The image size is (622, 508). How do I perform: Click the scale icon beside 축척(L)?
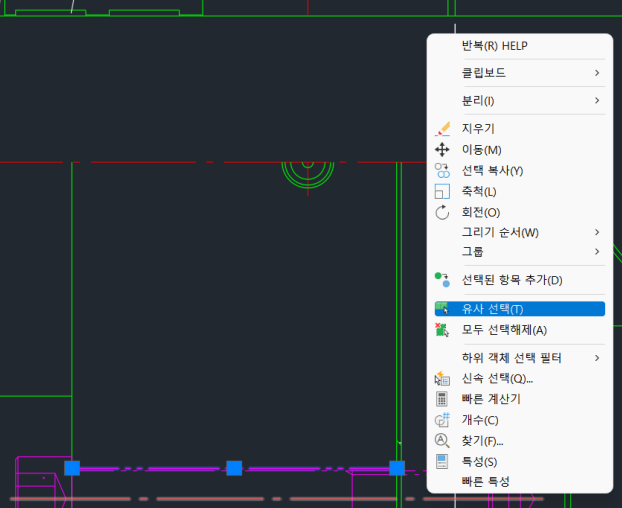pyautogui.click(x=442, y=192)
